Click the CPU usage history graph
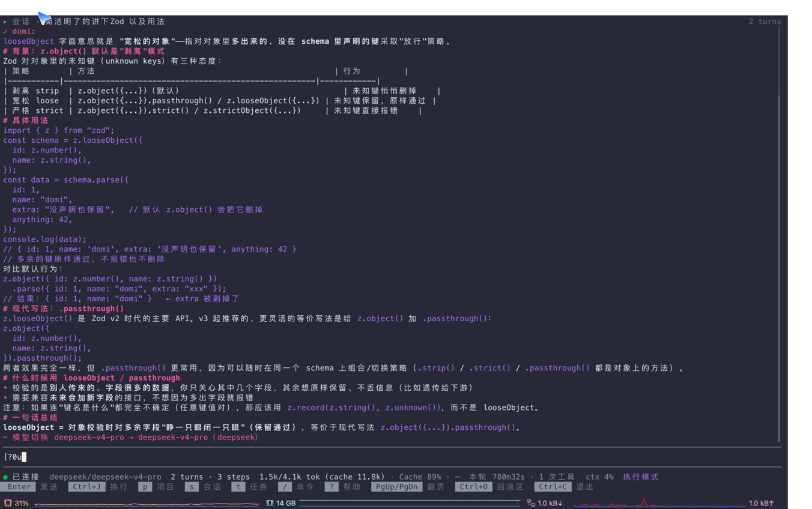The width and height of the screenshot is (812, 509). click(x=147, y=503)
